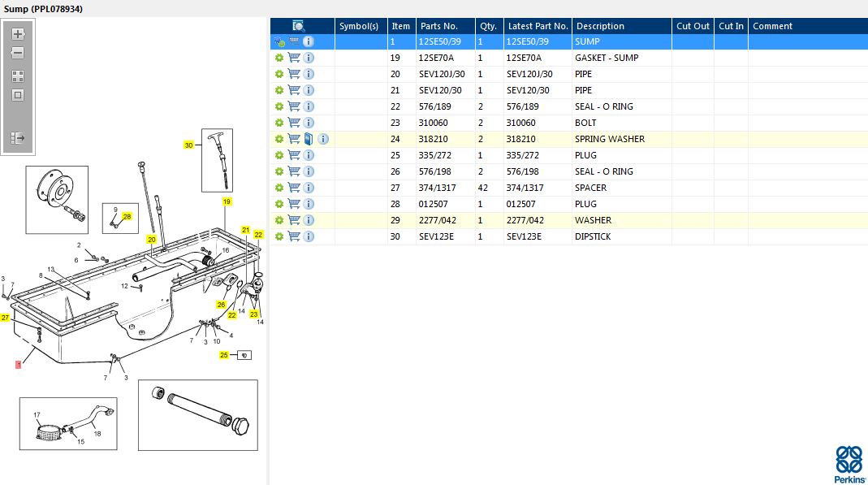
Task: Add SPACER part to cart
Action: pyautogui.click(x=294, y=188)
